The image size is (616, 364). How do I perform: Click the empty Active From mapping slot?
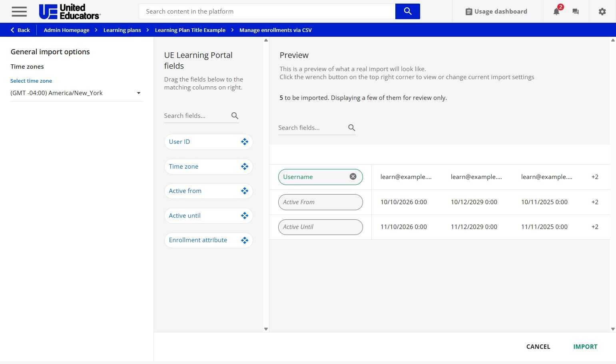pos(320,202)
